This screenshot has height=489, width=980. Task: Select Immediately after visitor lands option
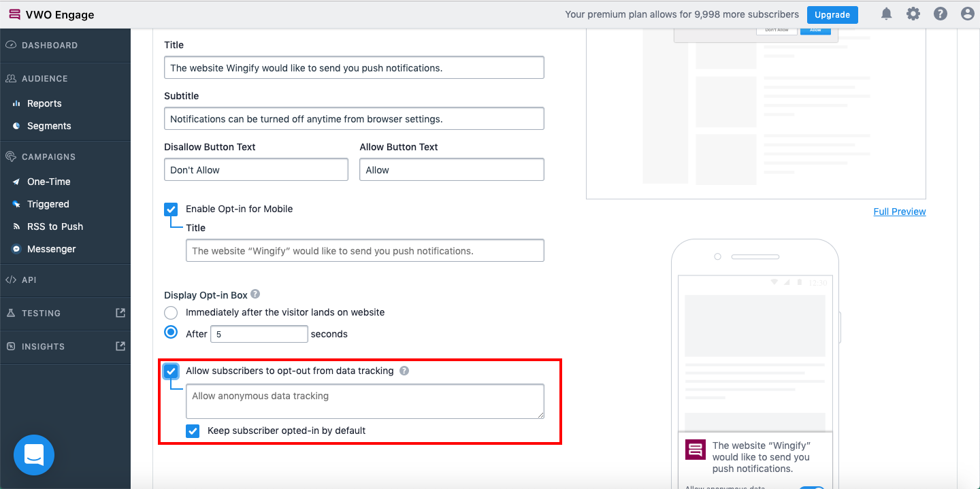click(171, 313)
